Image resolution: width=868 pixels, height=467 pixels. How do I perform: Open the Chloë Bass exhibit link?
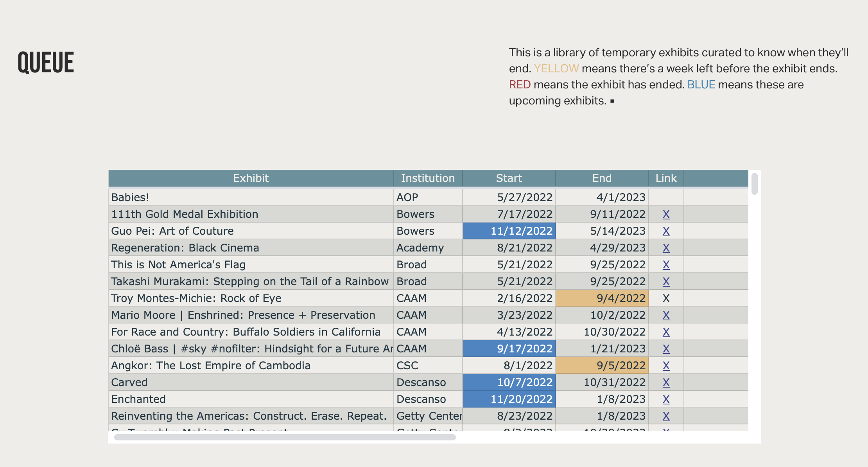point(666,349)
